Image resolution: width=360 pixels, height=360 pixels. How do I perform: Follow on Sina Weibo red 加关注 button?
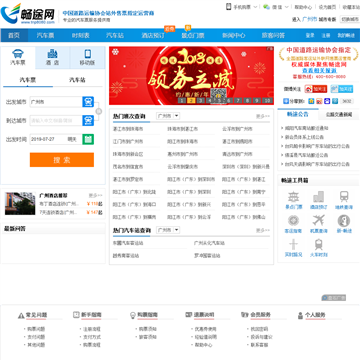315,89
